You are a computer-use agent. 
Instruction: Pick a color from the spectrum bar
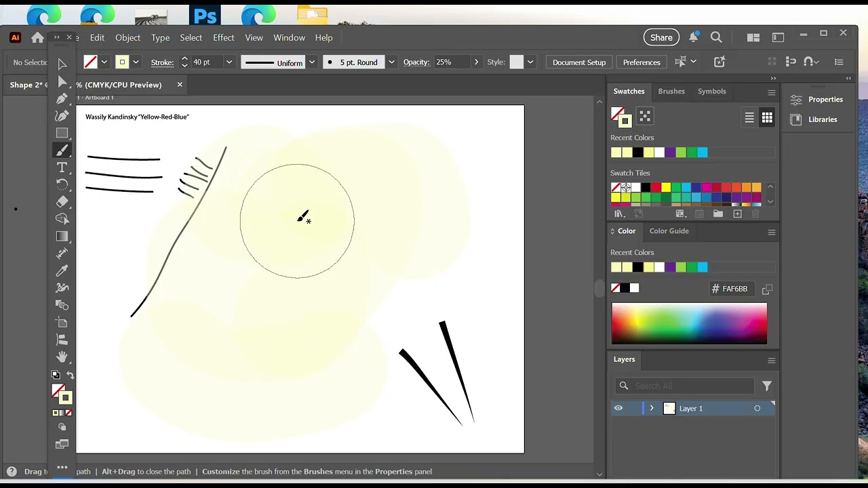click(689, 323)
